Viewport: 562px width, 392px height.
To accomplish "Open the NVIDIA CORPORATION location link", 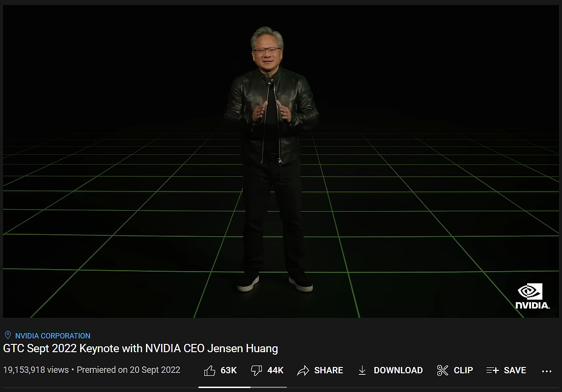I will (x=53, y=336).
